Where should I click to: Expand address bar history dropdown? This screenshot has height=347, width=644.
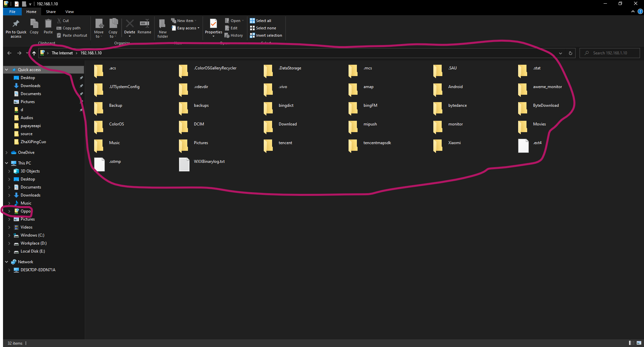pyautogui.click(x=561, y=53)
